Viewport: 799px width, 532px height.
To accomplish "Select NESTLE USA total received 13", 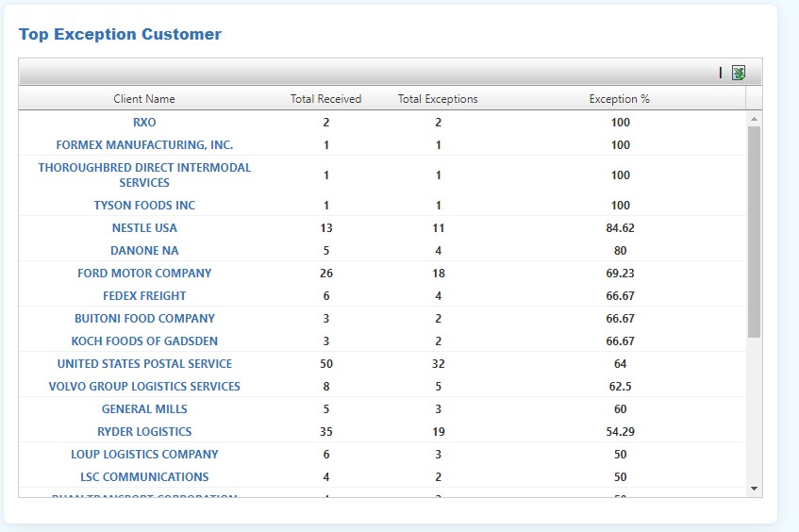I will coord(326,227).
